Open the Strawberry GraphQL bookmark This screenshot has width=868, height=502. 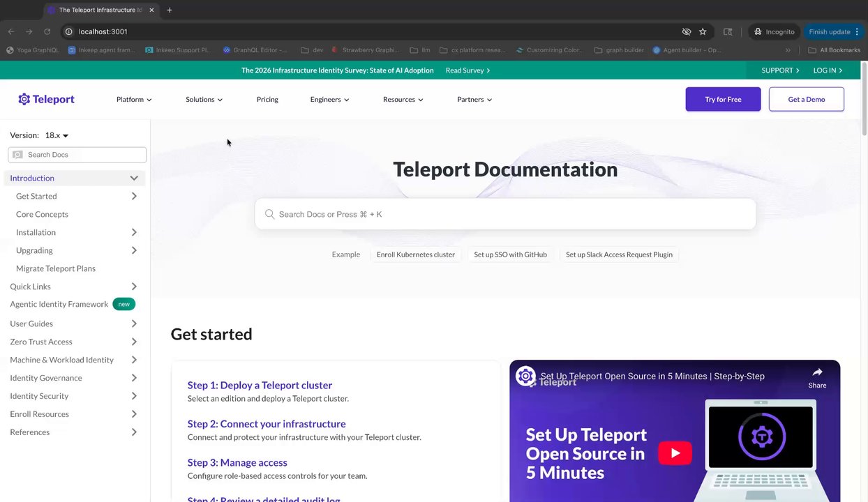(x=366, y=50)
